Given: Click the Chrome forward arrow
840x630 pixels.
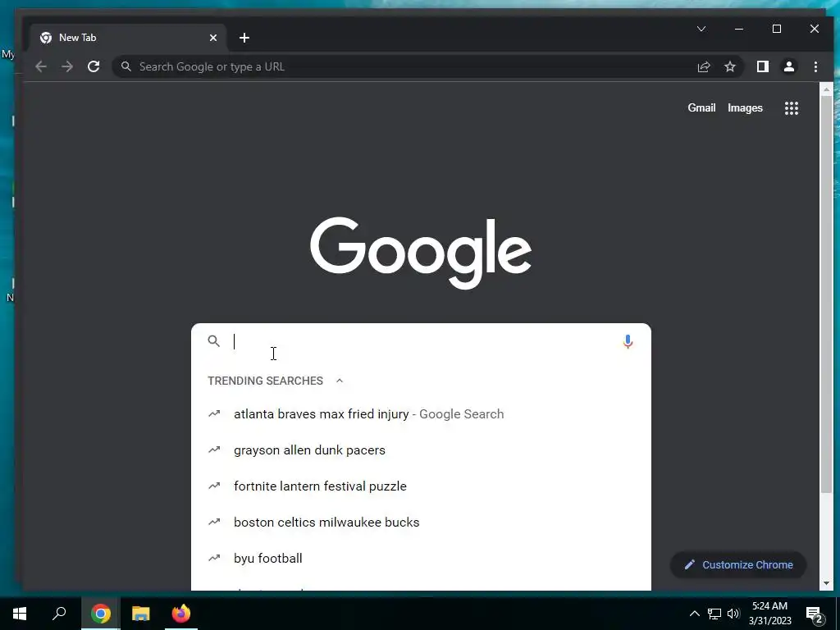Looking at the screenshot, I should pyautogui.click(x=67, y=66).
